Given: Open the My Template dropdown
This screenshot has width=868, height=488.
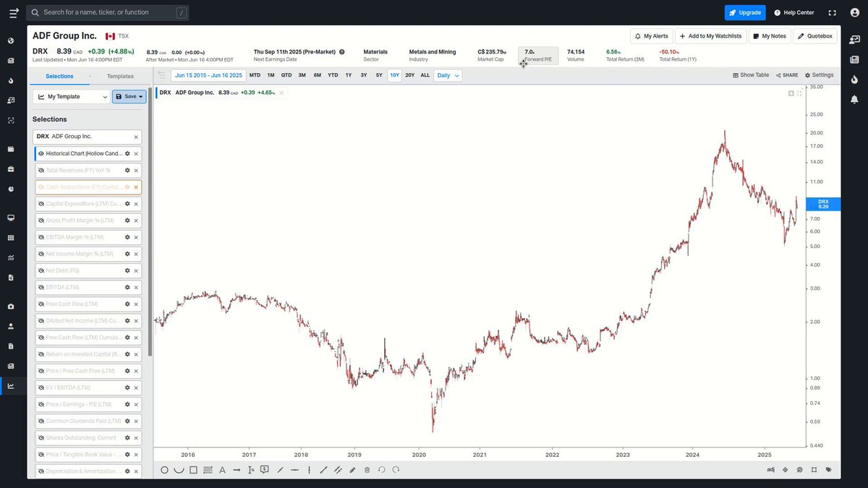Looking at the screenshot, I should (71, 96).
